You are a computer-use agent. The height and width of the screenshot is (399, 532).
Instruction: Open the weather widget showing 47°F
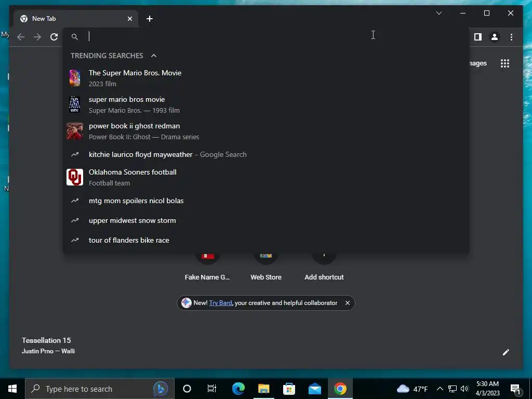(x=412, y=389)
